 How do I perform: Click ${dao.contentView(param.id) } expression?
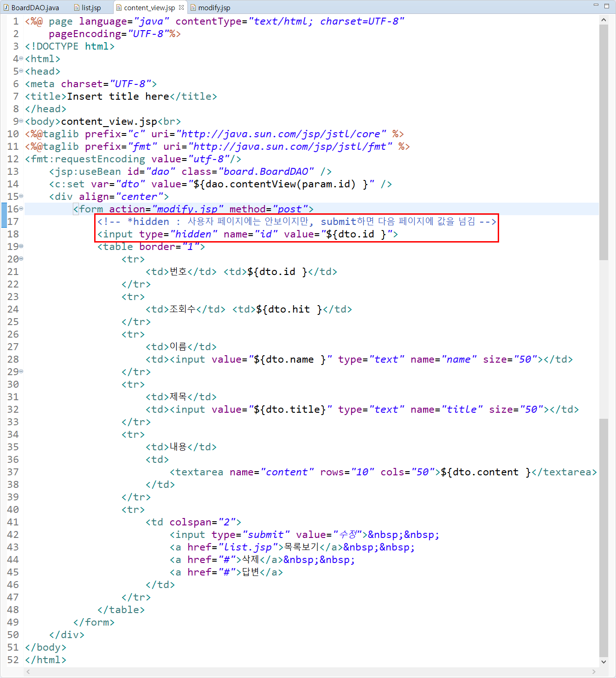[x=281, y=184]
